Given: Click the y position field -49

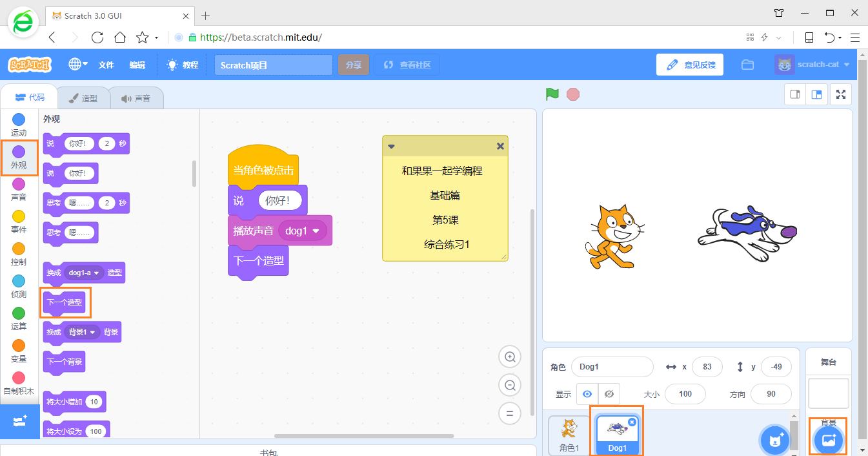Looking at the screenshot, I should 776,367.
